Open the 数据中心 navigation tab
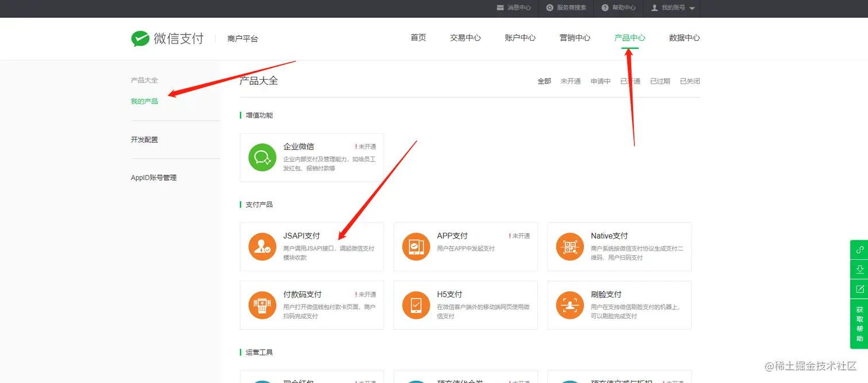 684,38
